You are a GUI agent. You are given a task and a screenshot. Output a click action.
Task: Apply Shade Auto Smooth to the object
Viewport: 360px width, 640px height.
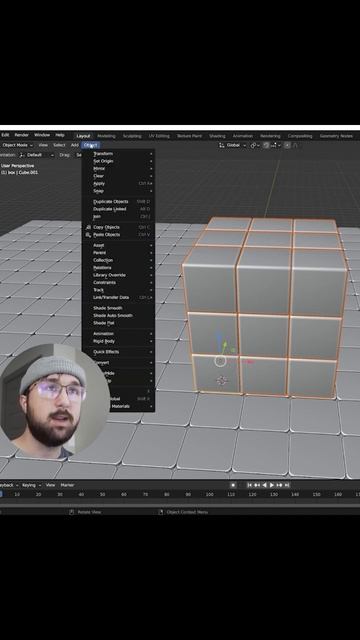point(118,316)
